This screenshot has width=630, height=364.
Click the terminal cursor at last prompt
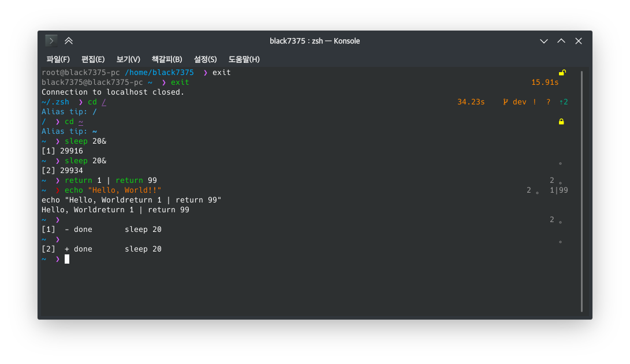pos(67,259)
